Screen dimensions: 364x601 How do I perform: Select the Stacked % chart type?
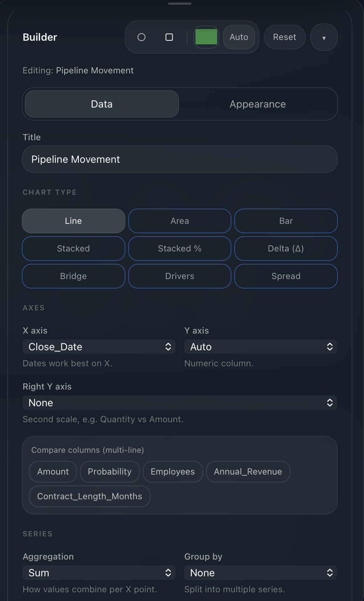[x=180, y=249]
